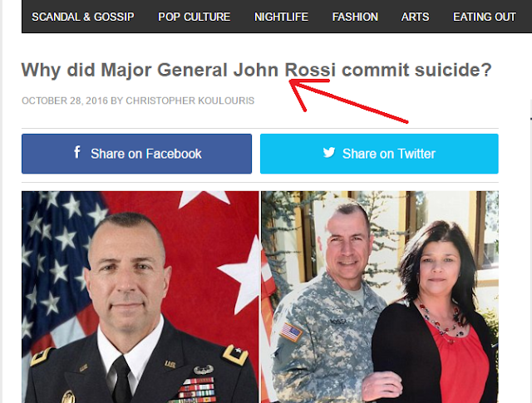
Task: Click author name Christopher Koulouris
Action: (190, 101)
